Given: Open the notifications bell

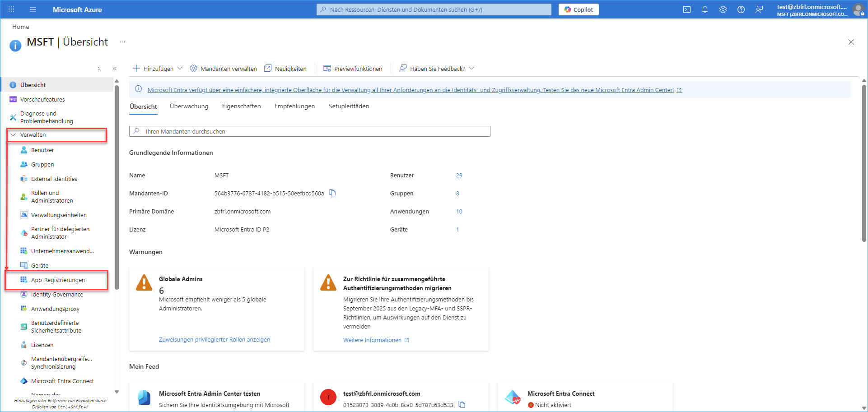Looking at the screenshot, I should pyautogui.click(x=705, y=9).
